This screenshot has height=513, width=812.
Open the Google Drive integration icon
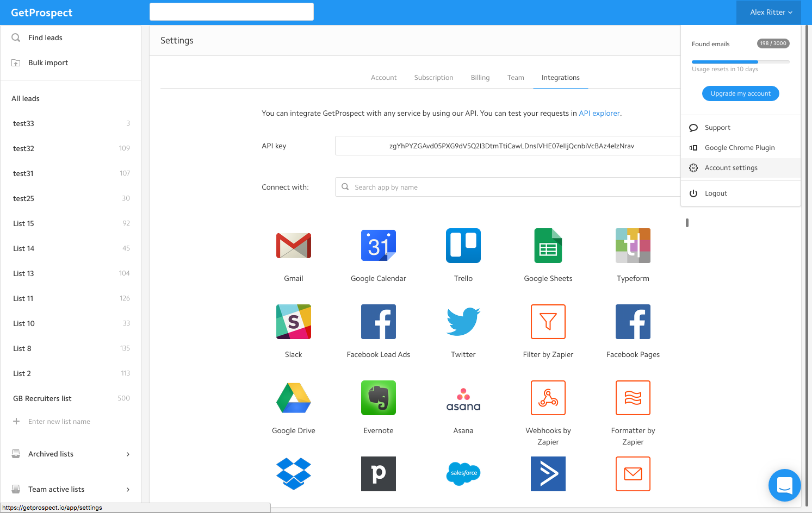pos(294,398)
